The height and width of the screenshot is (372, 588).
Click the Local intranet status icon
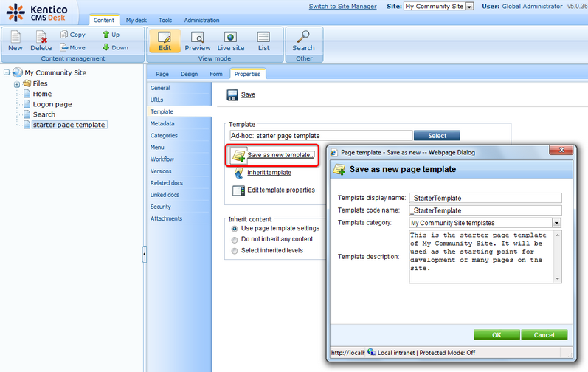coord(371,352)
